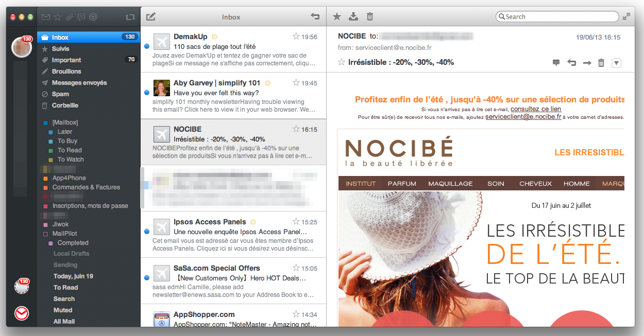Open the Spam folder
644x336 pixels.
(60, 94)
